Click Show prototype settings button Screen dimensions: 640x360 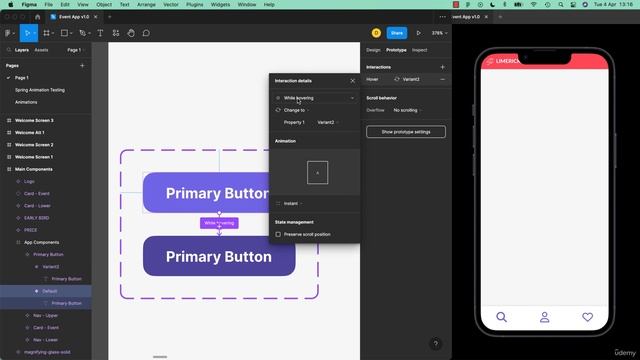pyautogui.click(x=406, y=132)
